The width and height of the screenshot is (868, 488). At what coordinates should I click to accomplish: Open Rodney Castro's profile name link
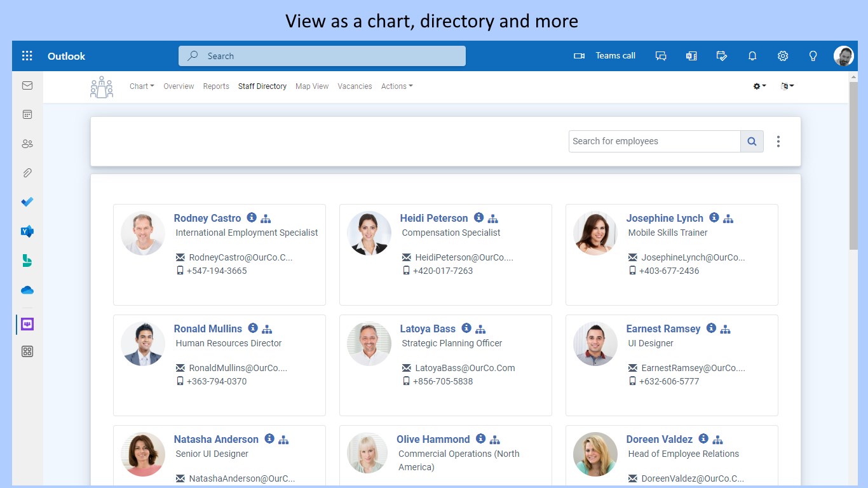(207, 218)
